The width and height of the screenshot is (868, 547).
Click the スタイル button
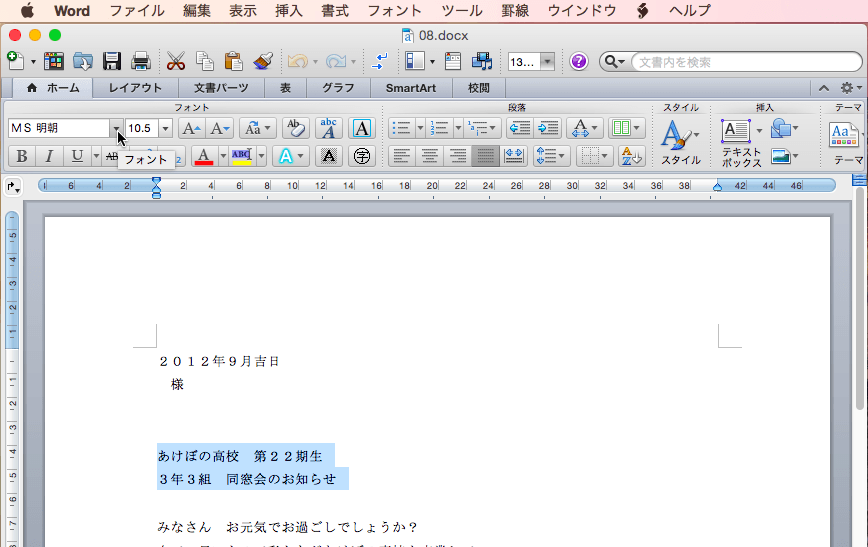tap(681, 142)
